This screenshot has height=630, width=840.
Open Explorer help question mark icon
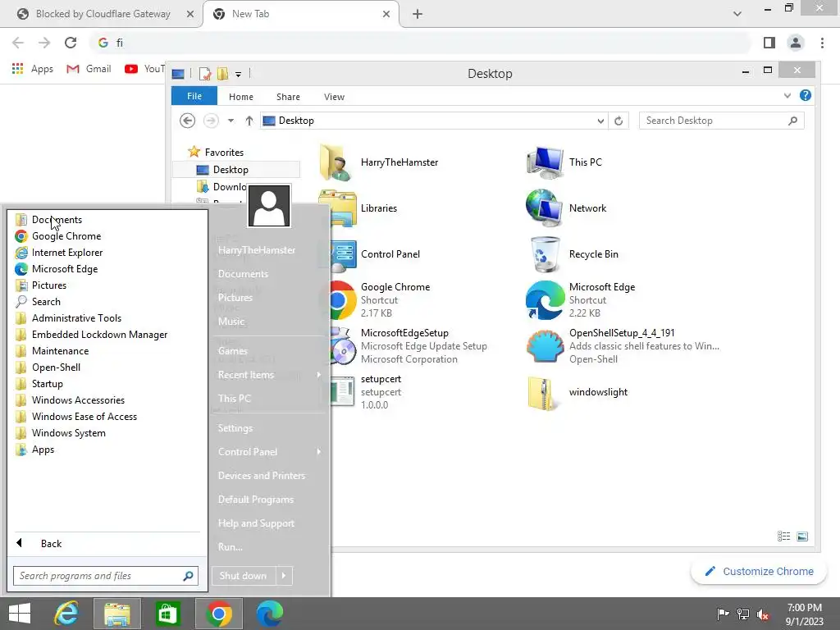click(806, 95)
